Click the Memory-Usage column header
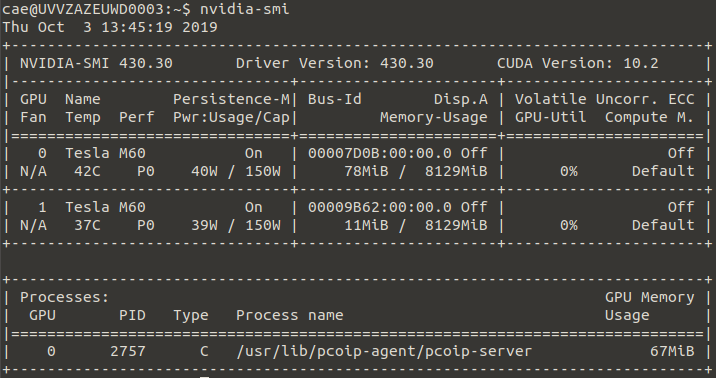 pyautogui.click(x=434, y=117)
